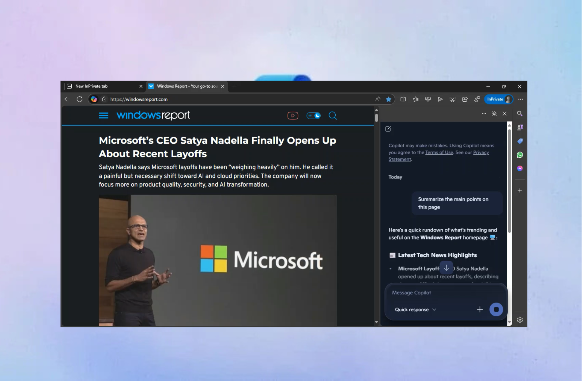The height and width of the screenshot is (392, 588).
Task: Open search on the Windows Report page
Action: point(333,115)
